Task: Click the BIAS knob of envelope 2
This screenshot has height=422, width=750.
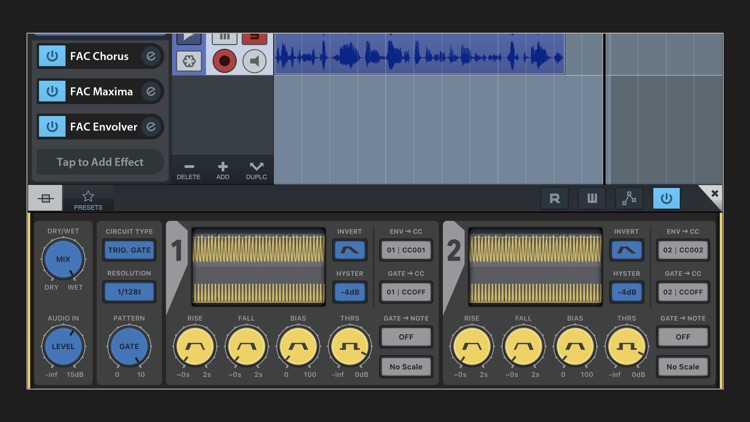Action: (575, 346)
